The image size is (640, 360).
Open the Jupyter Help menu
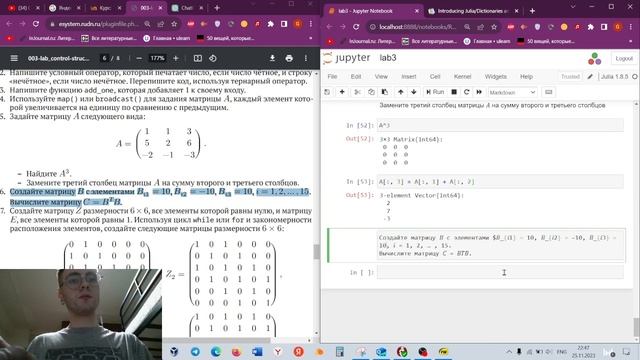coord(526,76)
